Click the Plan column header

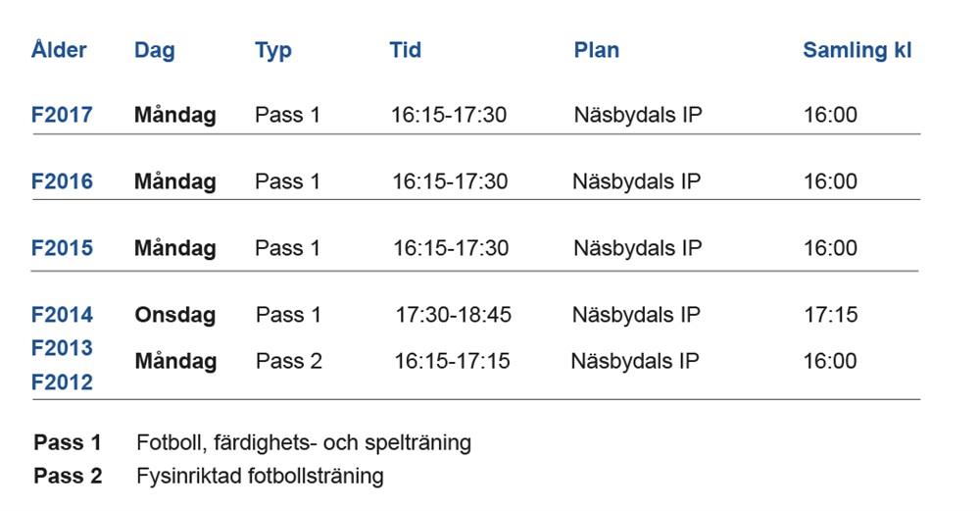(x=597, y=51)
